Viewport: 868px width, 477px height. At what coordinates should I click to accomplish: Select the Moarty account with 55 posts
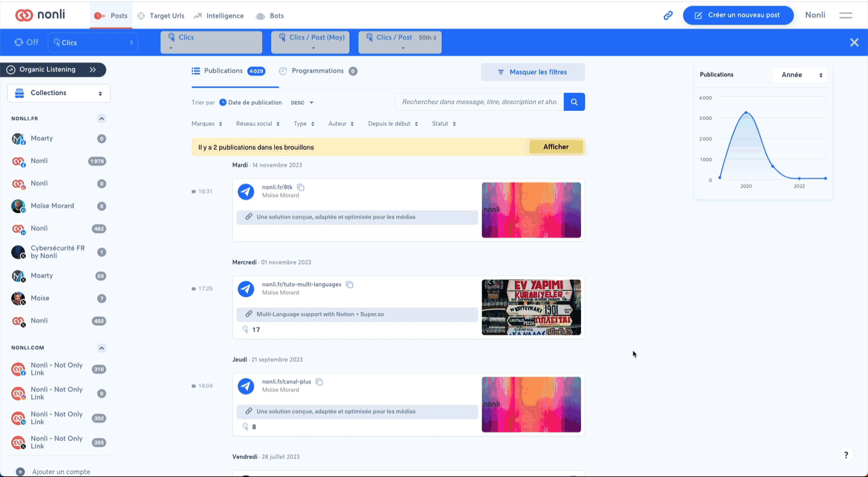coord(58,276)
